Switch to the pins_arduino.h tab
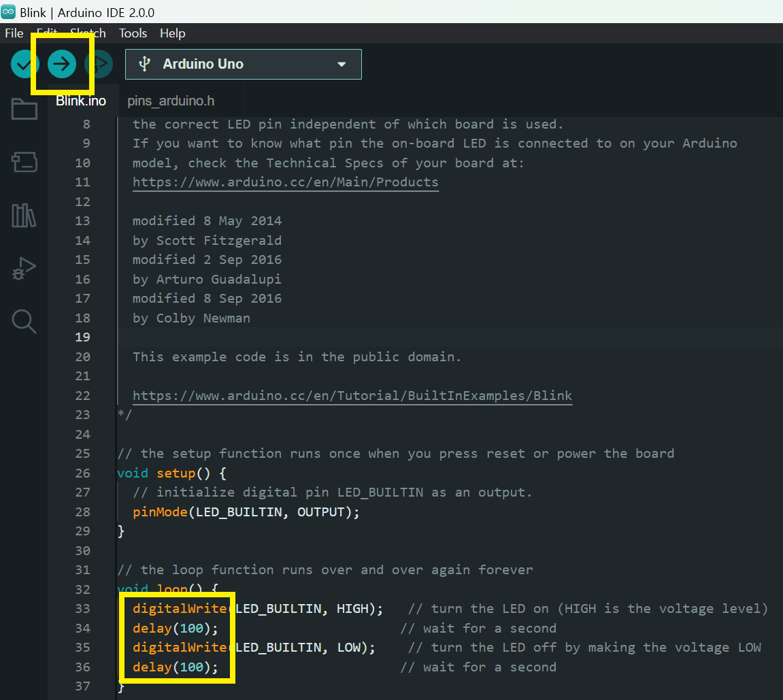The width and height of the screenshot is (783, 700). click(x=171, y=101)
